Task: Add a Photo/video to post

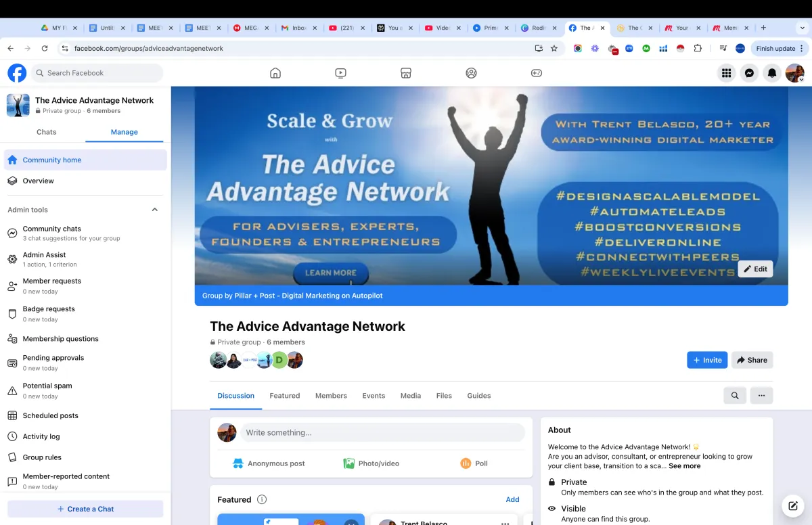Action: tap(371, 463)
